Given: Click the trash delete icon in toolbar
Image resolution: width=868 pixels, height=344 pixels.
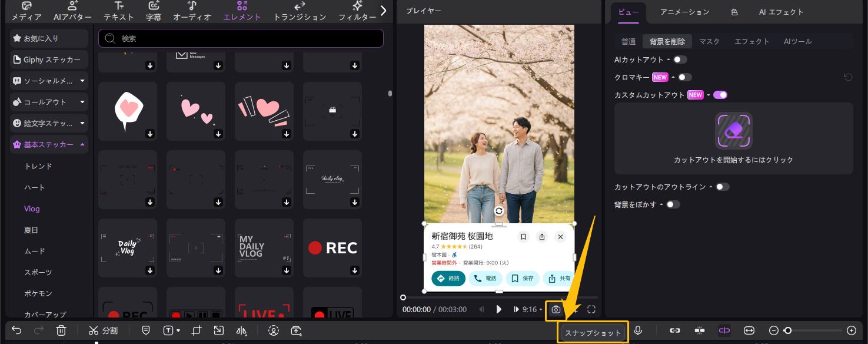Looking at the screenshot, I should (61, 330).
